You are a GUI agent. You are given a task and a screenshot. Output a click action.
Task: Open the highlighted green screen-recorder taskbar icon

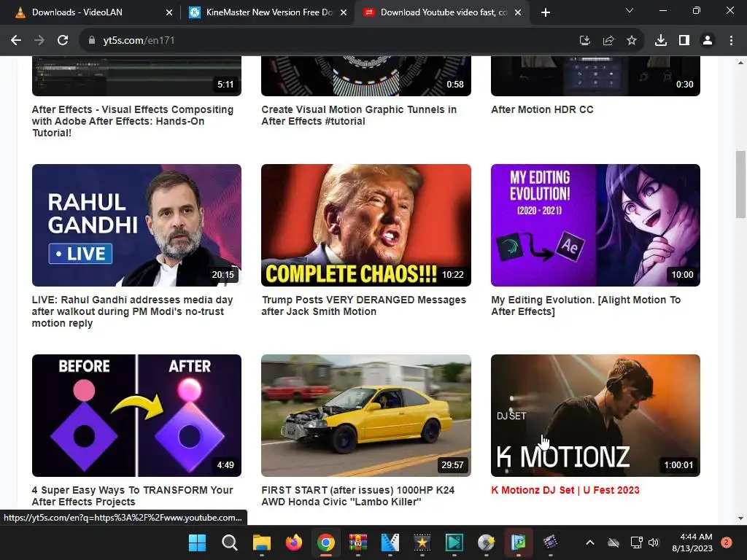pos(519,542)
